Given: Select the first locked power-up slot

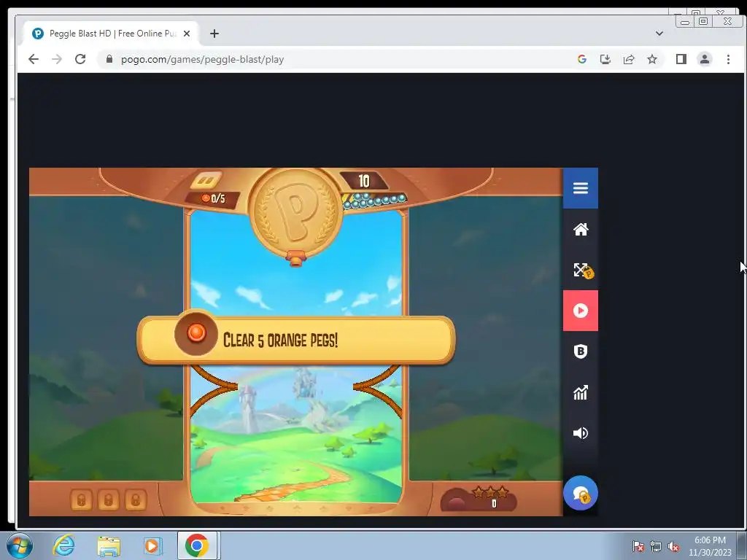Looking at the screenshot, I should click(82, 500).
